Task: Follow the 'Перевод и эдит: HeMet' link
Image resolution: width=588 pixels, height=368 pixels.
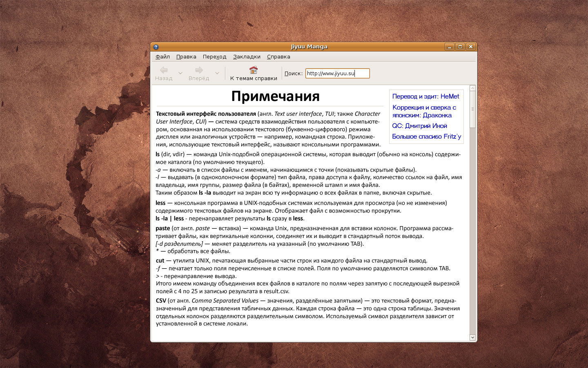Action: coord(425,96)
